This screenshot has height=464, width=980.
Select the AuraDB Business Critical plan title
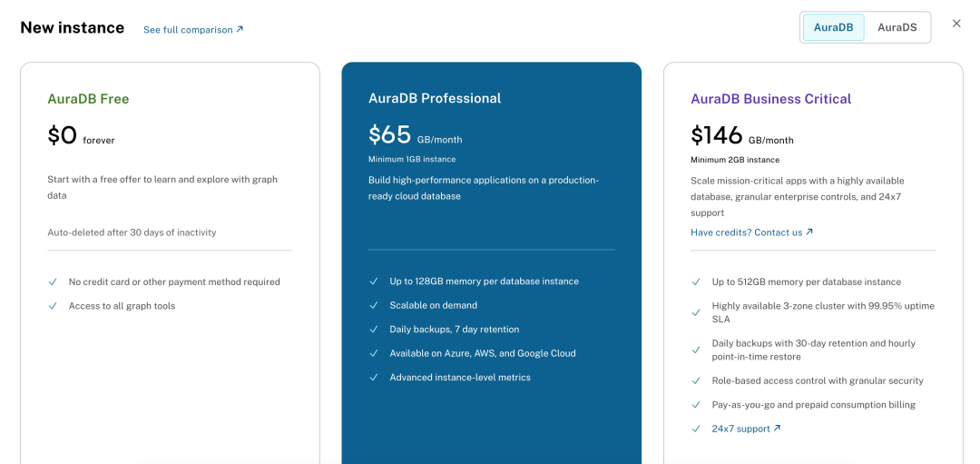(x=770, y=99)
